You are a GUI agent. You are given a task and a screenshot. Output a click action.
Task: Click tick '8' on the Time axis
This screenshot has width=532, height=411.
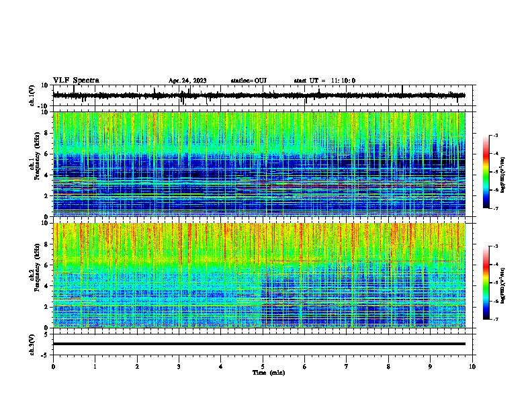click(388, 367)
